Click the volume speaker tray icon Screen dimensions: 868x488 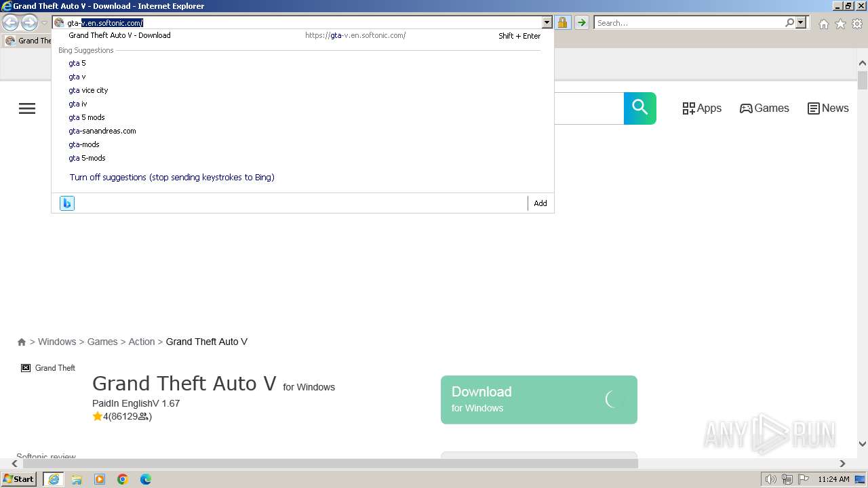(x=771, y=479)
